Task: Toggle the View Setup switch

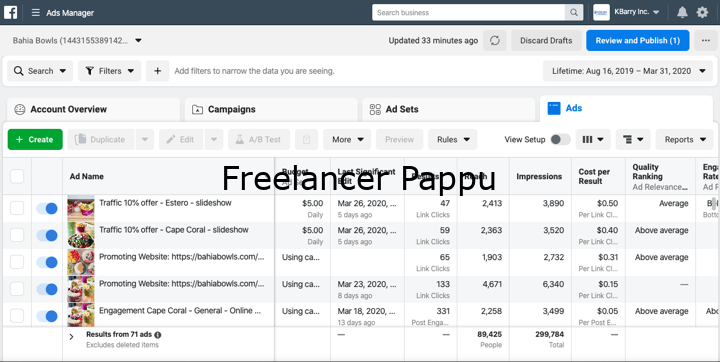Action: (x=560, y=139)
